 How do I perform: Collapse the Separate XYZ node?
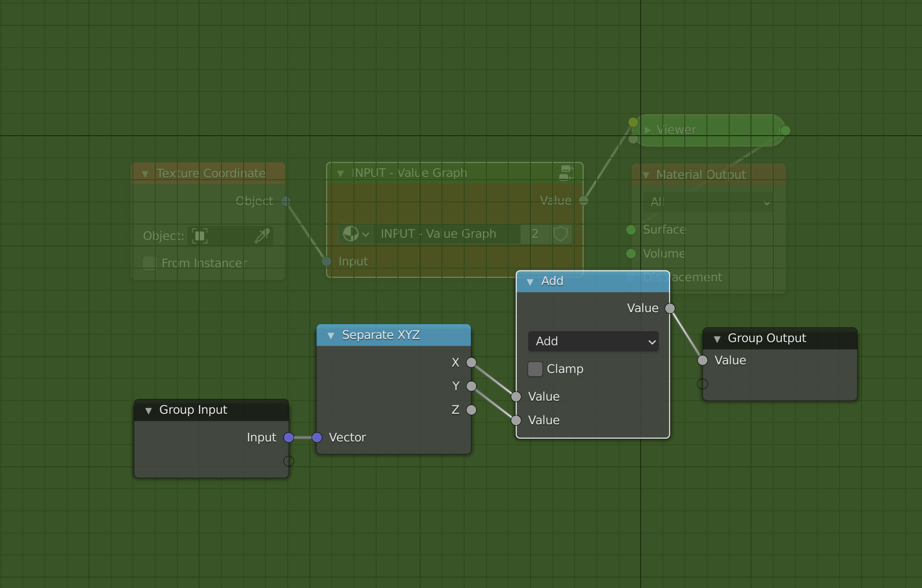[x=331, y=336]
